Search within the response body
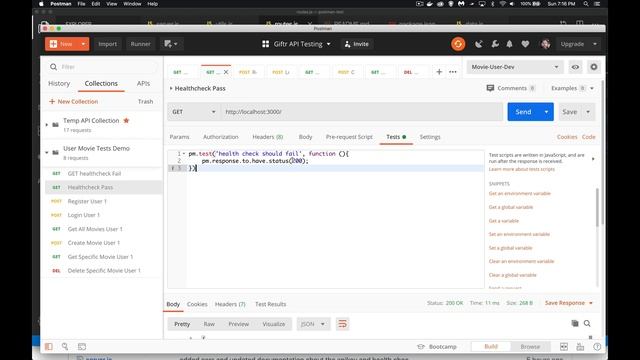Viewport: 640px width, 360px height. [587, 324]
